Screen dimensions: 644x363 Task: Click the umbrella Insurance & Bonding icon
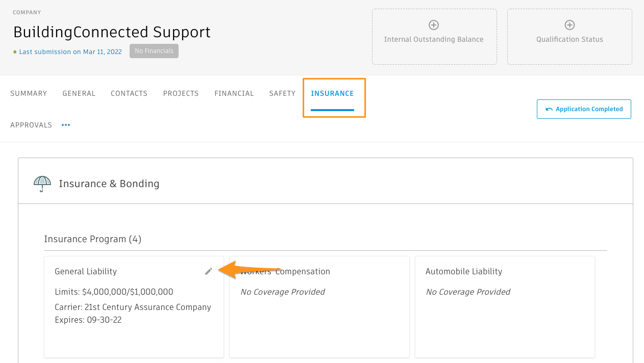[42, 184]
